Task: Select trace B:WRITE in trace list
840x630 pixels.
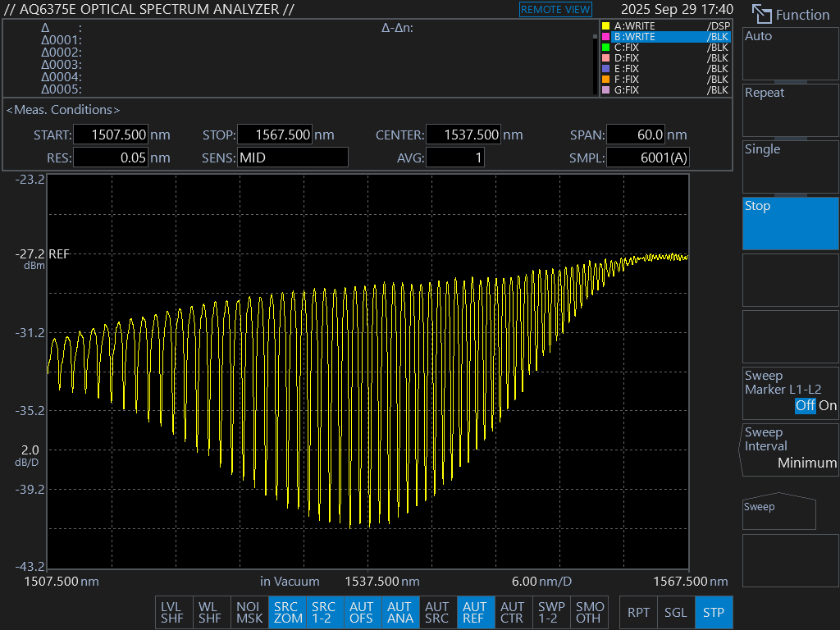Action: coord(664,37)
